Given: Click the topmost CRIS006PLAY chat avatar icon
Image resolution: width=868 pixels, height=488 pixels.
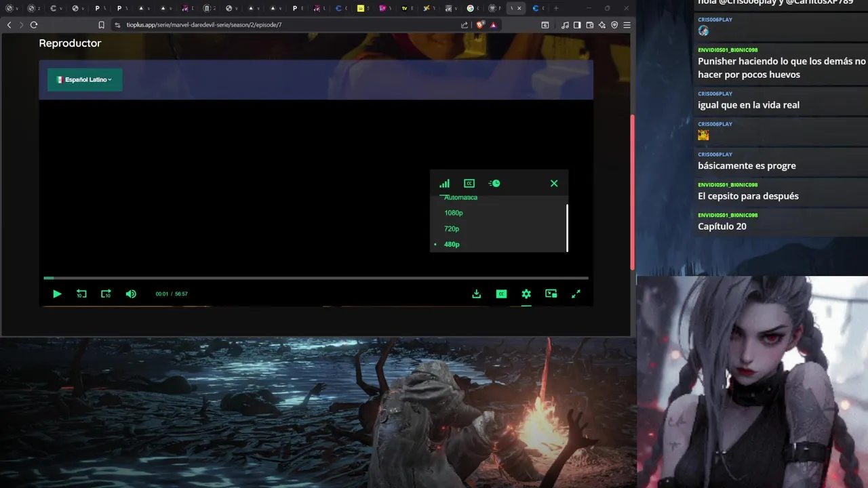Looking at the screenshot, I should pyautogui.click(x=703, y=30).
